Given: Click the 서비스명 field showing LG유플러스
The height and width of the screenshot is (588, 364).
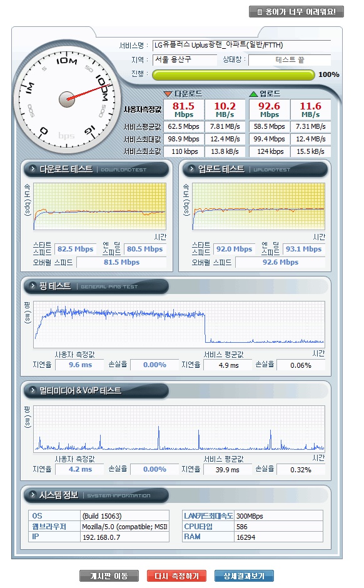Looking at the screenshot, I should (x=242, y=45).
